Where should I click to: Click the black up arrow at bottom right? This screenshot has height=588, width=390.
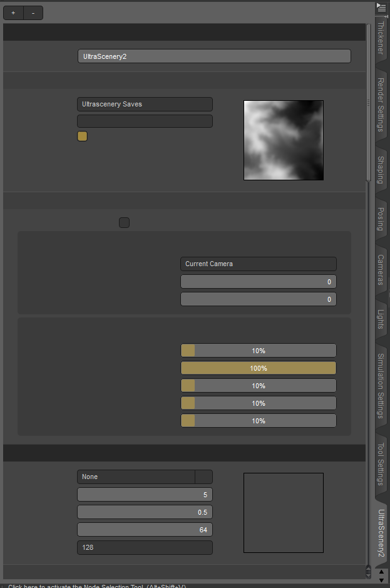coord(381,572)
